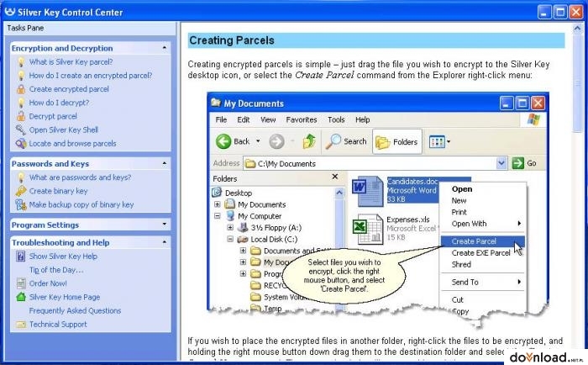This screenshot has width=588, height=365.
Task: Click the keys icon for Open Silver Key Shell
Action: click(x=21, y=130)
